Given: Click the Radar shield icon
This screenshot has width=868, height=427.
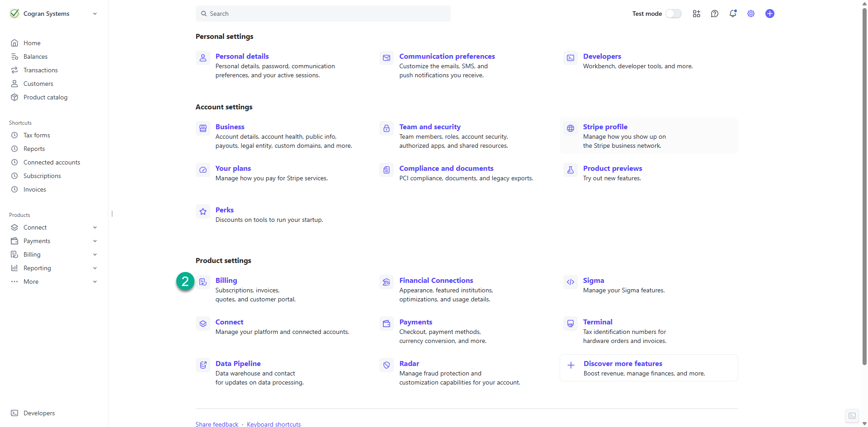Looking at the screenshot, I should 387,365.
